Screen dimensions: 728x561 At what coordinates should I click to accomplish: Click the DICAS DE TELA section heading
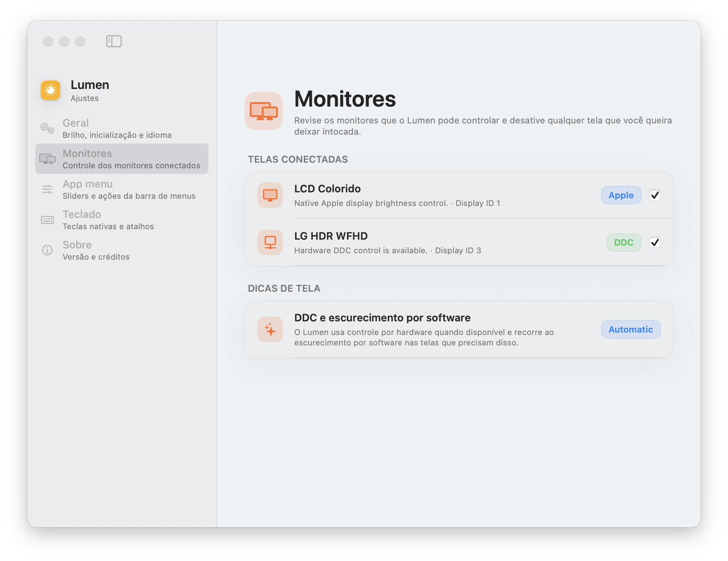[284, 289]
